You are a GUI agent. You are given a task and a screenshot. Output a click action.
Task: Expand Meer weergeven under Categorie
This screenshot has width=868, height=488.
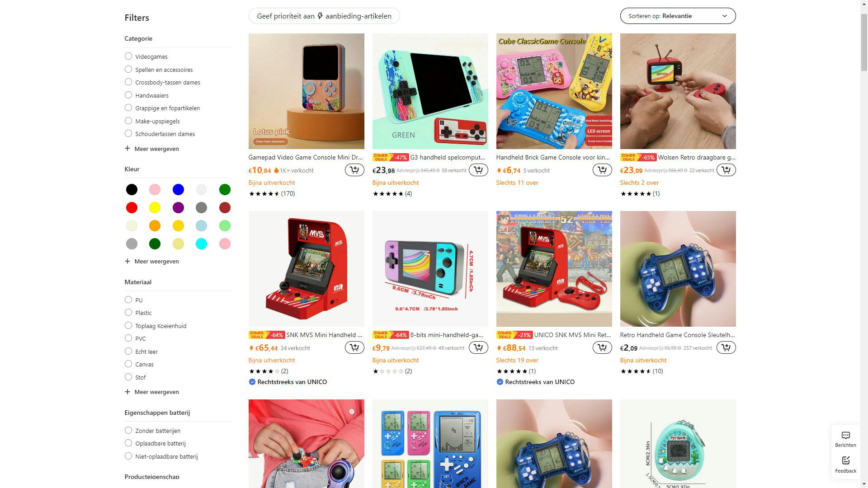pyautogui.click(x=152, y=149)
